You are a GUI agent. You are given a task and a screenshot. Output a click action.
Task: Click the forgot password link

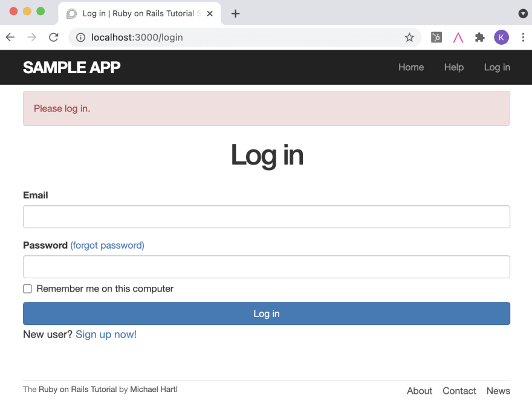pyautogui.click(x=107, y=245)
